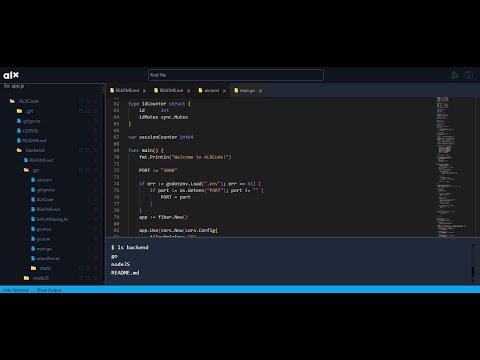480x360 pixels.
Task: Close the second README.md tab
Action: 188,91
